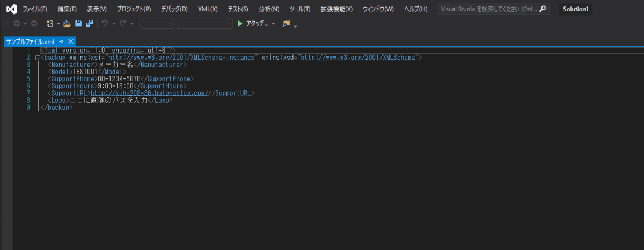Click line number 5 in the gutter
This screenshot has width=644, height=250.
28,79
